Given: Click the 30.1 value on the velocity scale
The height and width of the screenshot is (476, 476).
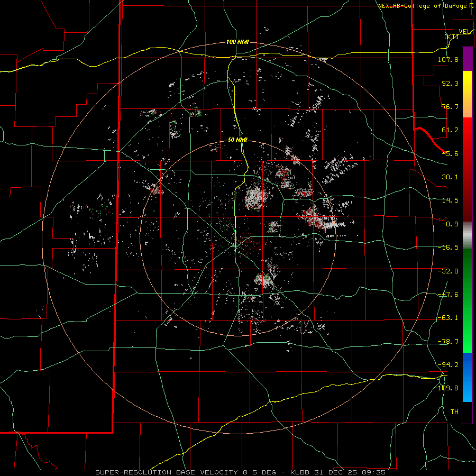Looking at the screenshot, I should click(x=450, y=177).
